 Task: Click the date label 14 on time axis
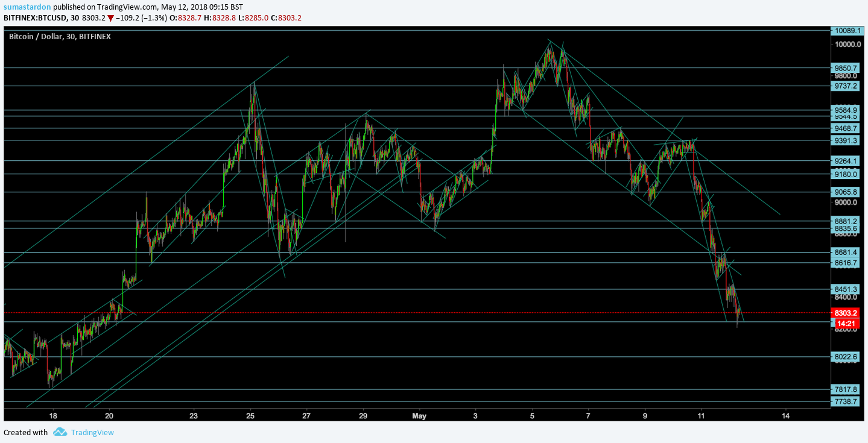pos(785,416)
